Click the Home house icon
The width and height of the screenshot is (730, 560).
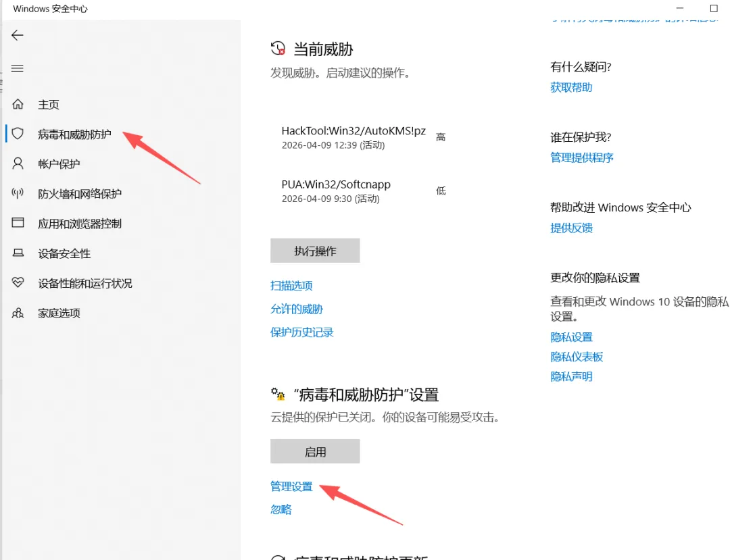tap(18, 104)
